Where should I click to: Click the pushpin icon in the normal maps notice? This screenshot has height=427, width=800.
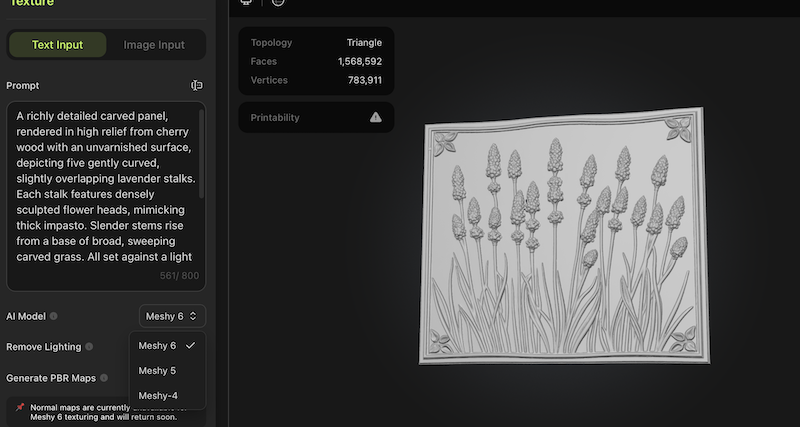pos(20,407)
